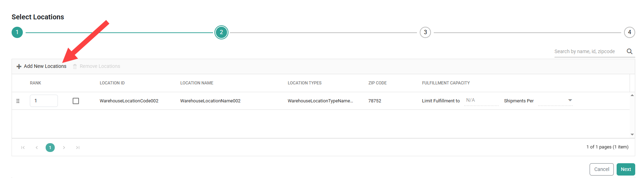Click the row drag handle icon
The width and height of the screenshot is (644, 178).
point(18,101)
